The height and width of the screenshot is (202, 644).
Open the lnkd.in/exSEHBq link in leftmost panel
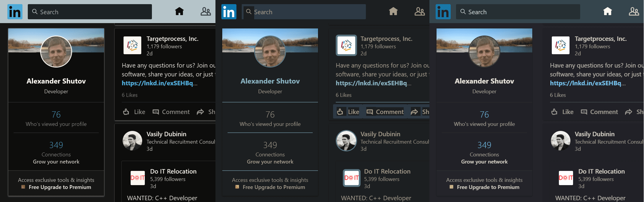point(158,83)
